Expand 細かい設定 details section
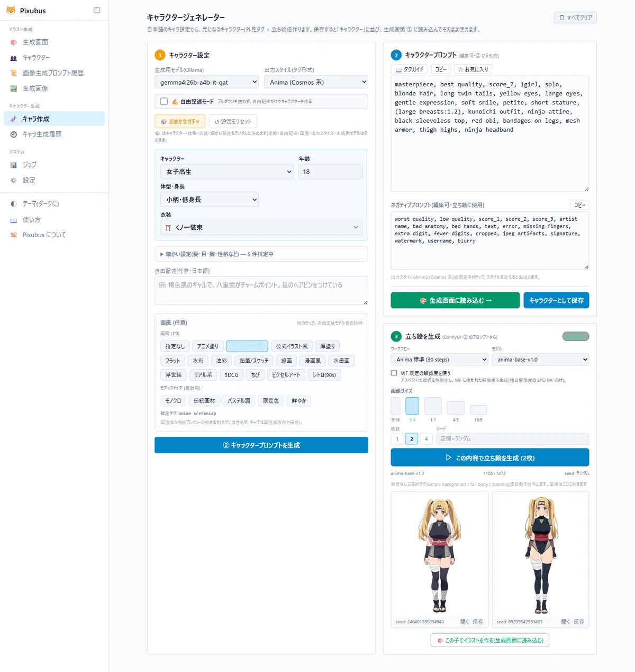635x672 pixels. (261, 254)
